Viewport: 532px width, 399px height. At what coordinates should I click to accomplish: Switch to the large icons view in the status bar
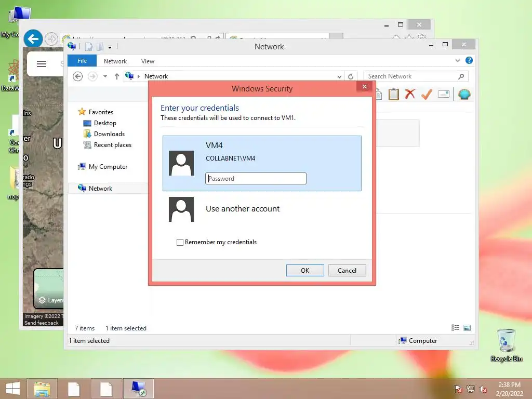(467, 328)
